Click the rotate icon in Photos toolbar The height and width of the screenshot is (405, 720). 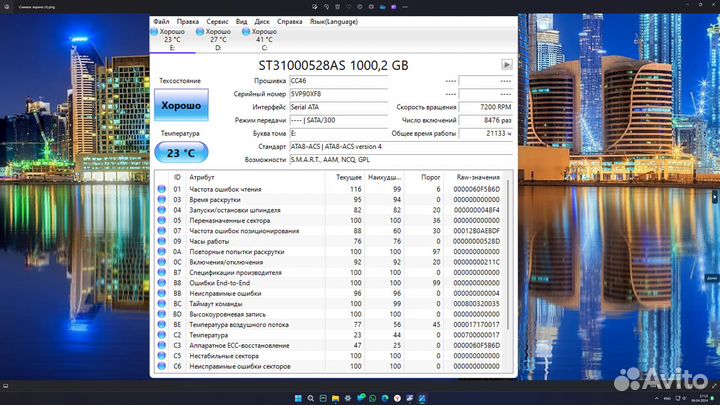coord(326,7)
